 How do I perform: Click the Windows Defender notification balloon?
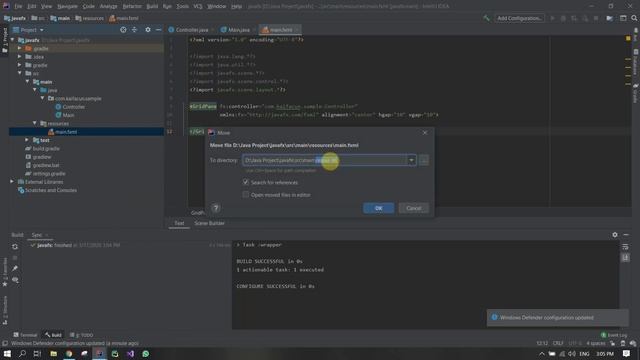click(558, 318)
